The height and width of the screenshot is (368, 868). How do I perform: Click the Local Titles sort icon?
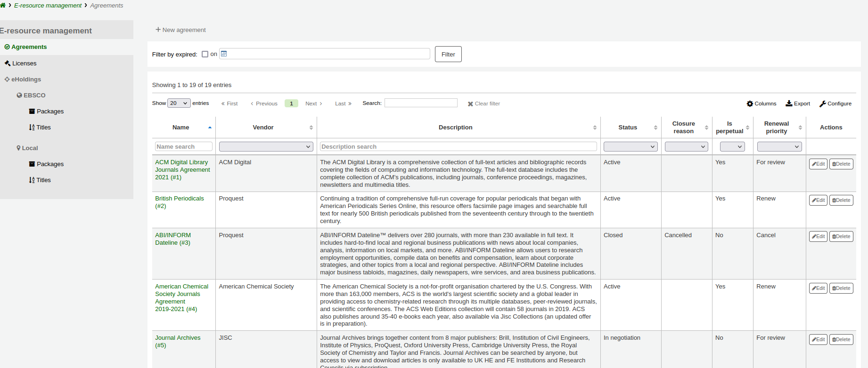click(x=32, y=180)
